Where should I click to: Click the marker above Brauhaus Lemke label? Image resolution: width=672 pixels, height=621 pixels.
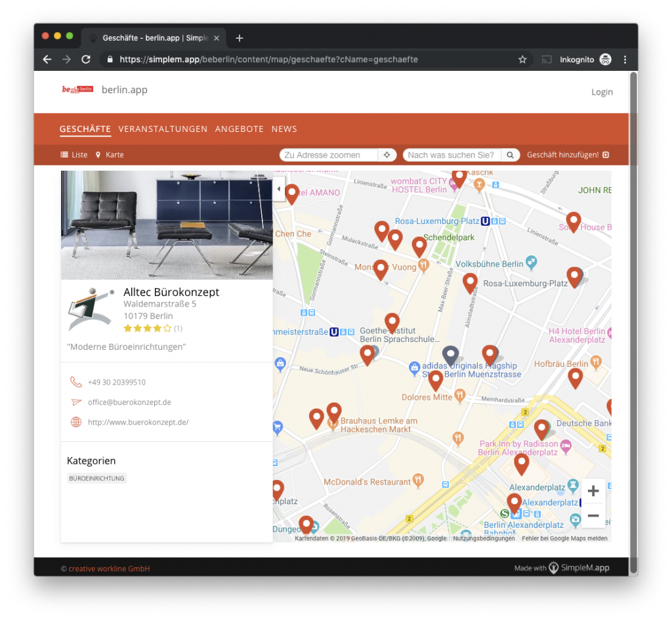click(x=334, y=413)
